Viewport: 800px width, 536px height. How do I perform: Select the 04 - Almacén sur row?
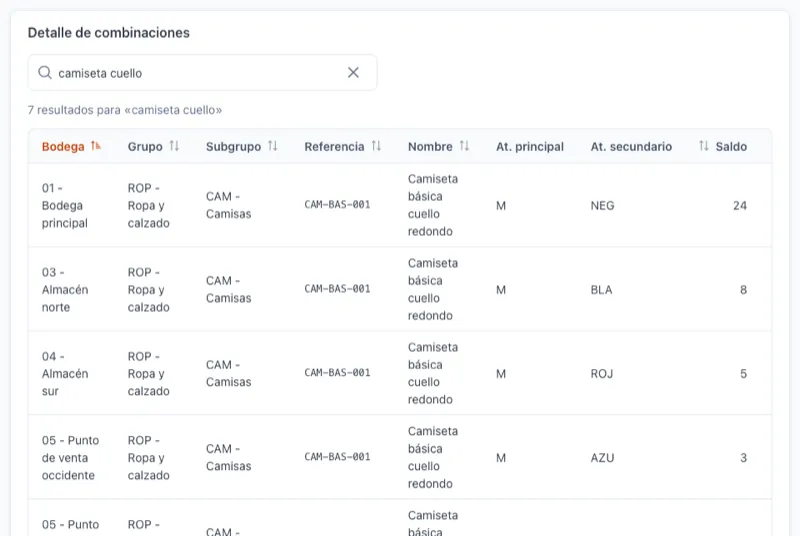[400, 373]
